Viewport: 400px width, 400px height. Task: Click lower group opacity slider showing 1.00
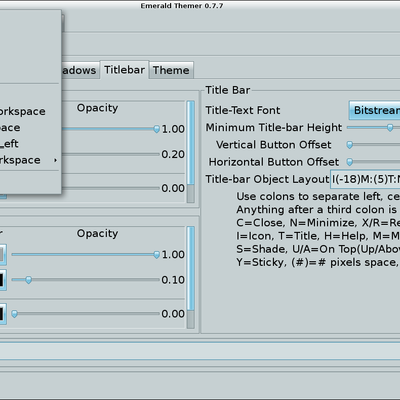pos(86,255)
